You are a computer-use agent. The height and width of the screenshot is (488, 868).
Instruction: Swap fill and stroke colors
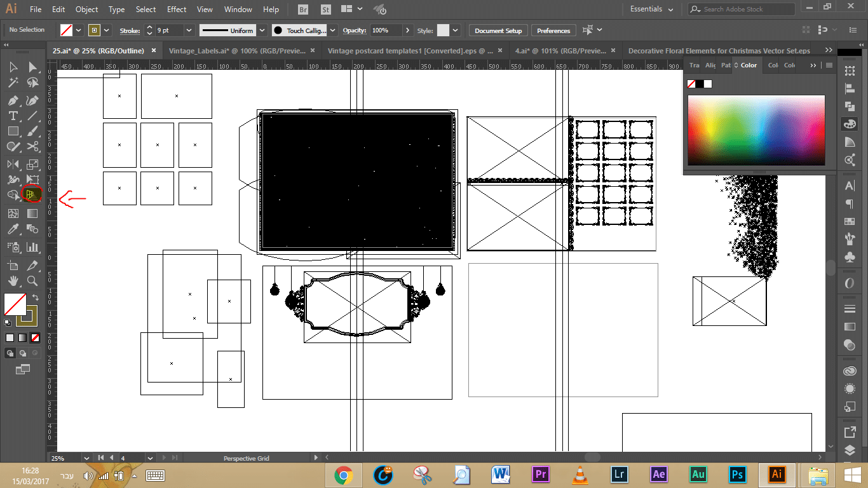pos(37,297)
